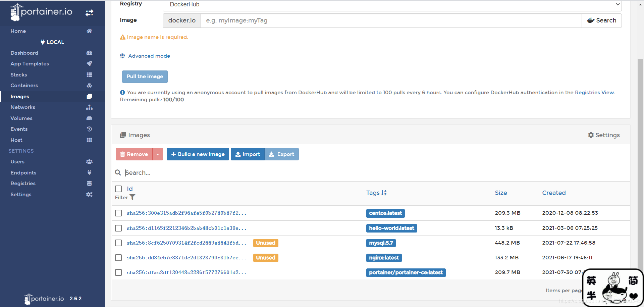The height and width of the screenshot is (307, 644).
Task: Click the Pull the image button
Action: coord(145,76)
